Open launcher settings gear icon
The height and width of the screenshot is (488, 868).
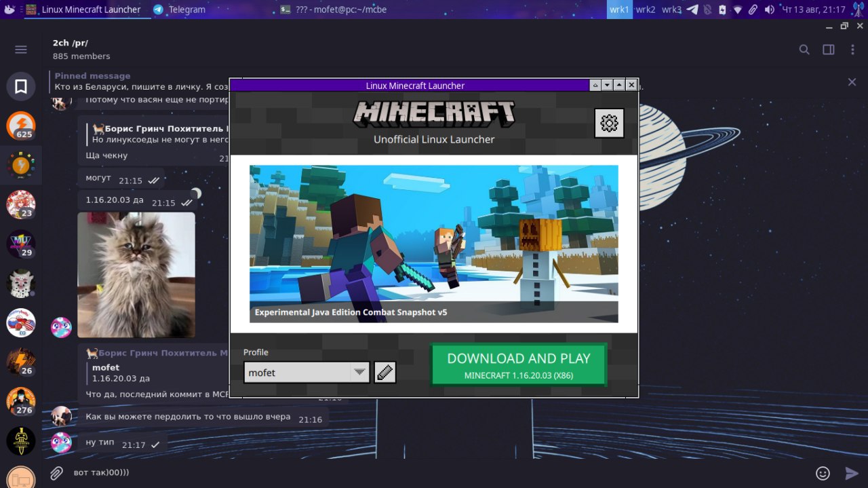(609, 123)
